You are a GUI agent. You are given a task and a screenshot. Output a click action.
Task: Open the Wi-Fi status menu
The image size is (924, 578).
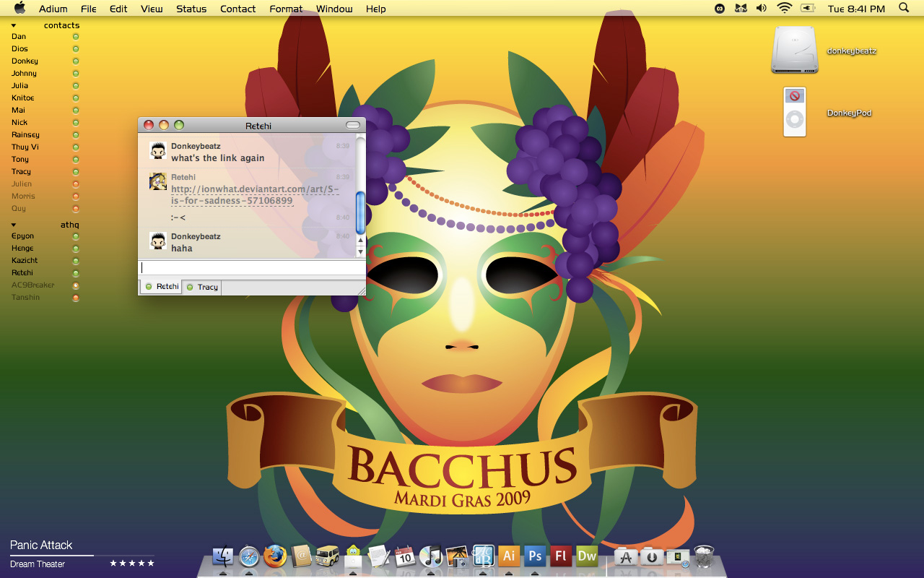[x=785, y=8]
